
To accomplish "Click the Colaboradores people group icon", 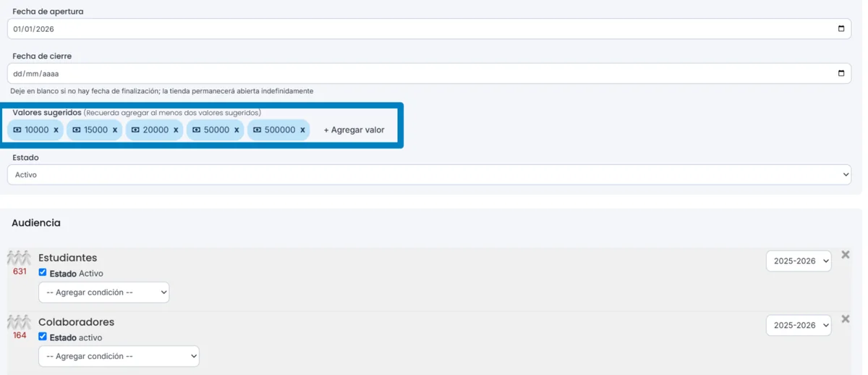I will point(19,322).
